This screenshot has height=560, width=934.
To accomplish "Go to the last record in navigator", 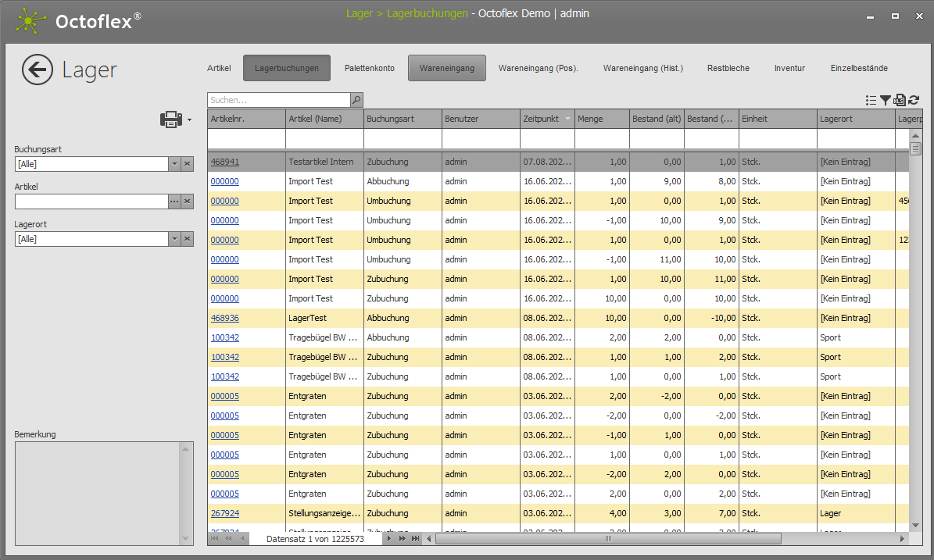I will [x=416, y=539].
